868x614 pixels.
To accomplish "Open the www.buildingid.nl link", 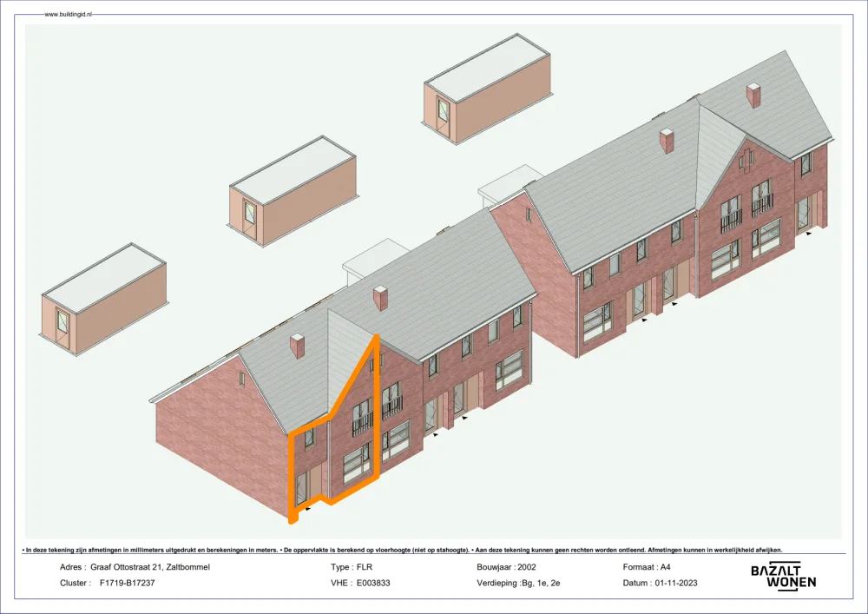I will (x=69, y=15).
